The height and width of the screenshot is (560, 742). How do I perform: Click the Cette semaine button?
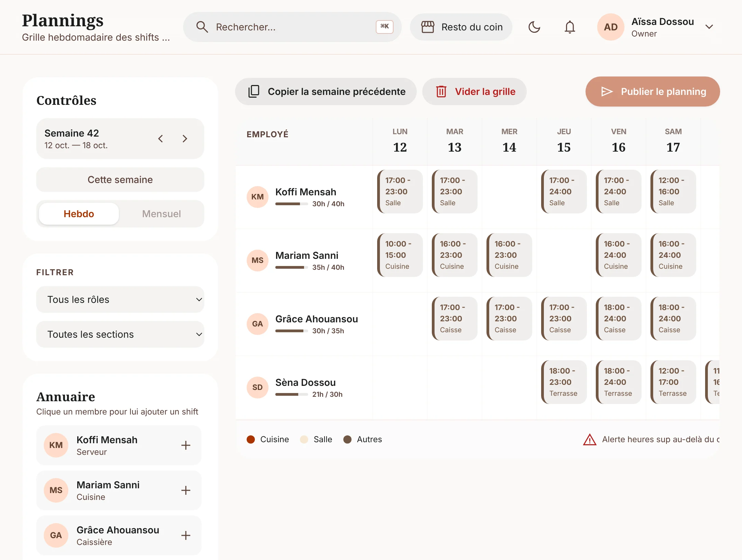pyautogui.click(x=120, y=180)
